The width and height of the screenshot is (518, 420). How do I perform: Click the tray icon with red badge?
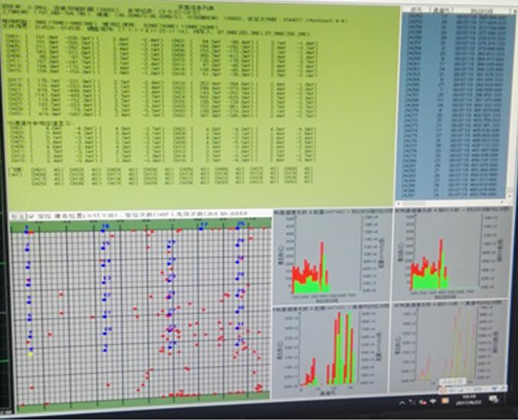tap(422, 402)
